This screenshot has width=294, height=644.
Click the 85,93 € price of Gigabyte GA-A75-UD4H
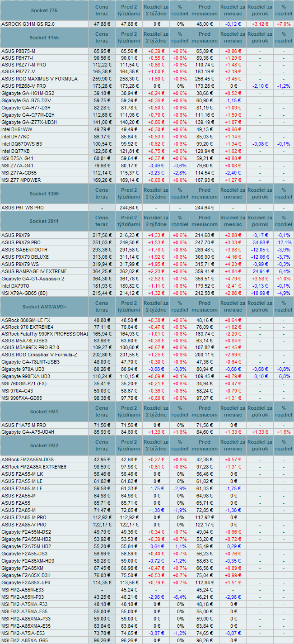click(102, 432)
